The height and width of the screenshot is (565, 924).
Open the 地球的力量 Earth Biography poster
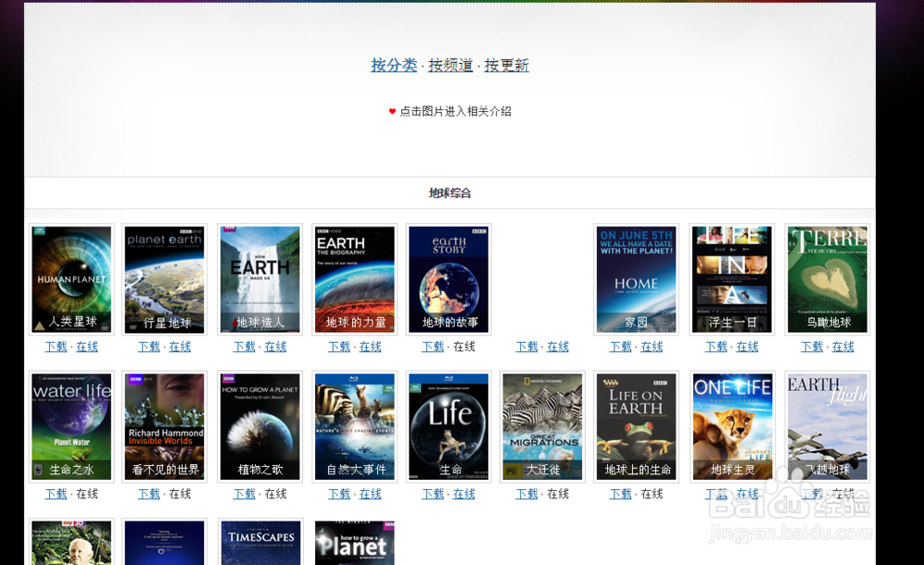pos(355,279)
